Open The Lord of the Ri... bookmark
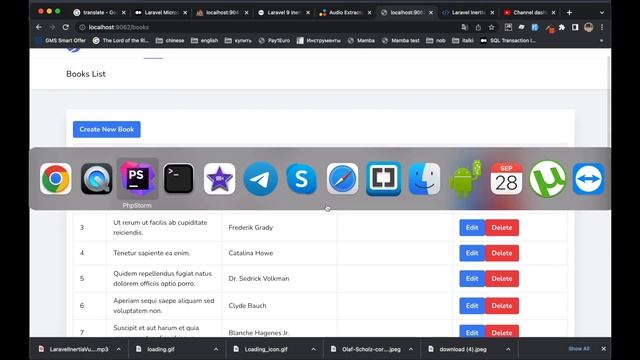 [121, 40]
